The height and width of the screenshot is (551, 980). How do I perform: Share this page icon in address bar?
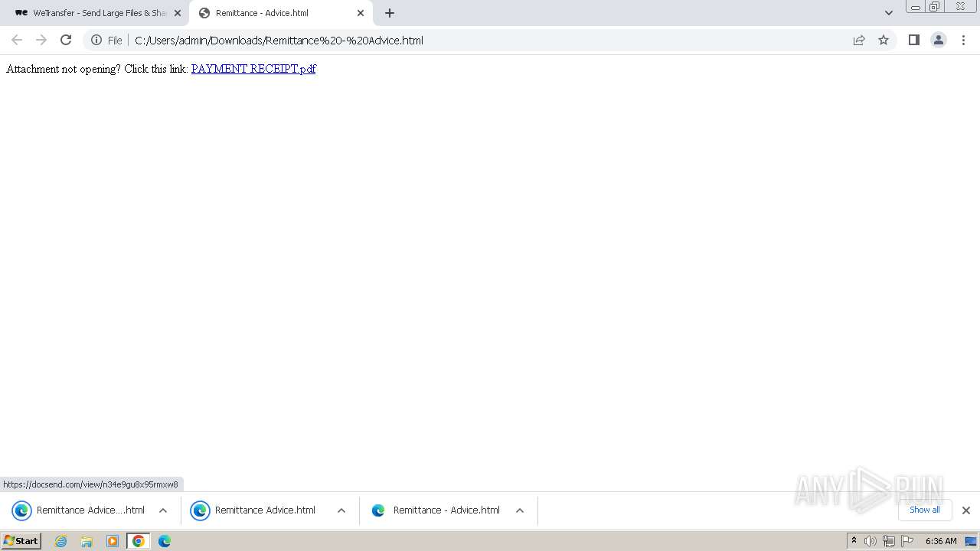(x=859, y=41)
